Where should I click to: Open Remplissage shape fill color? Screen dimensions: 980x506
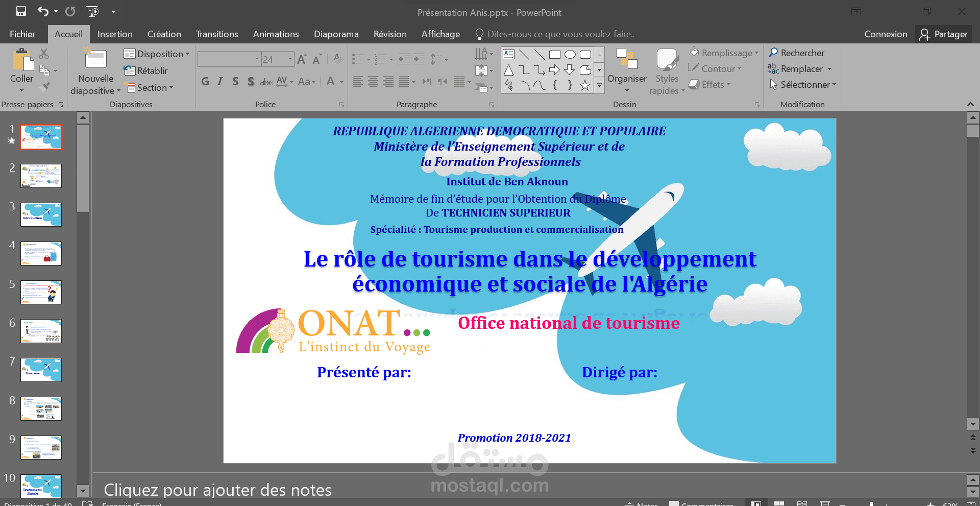tap(724, 53)
